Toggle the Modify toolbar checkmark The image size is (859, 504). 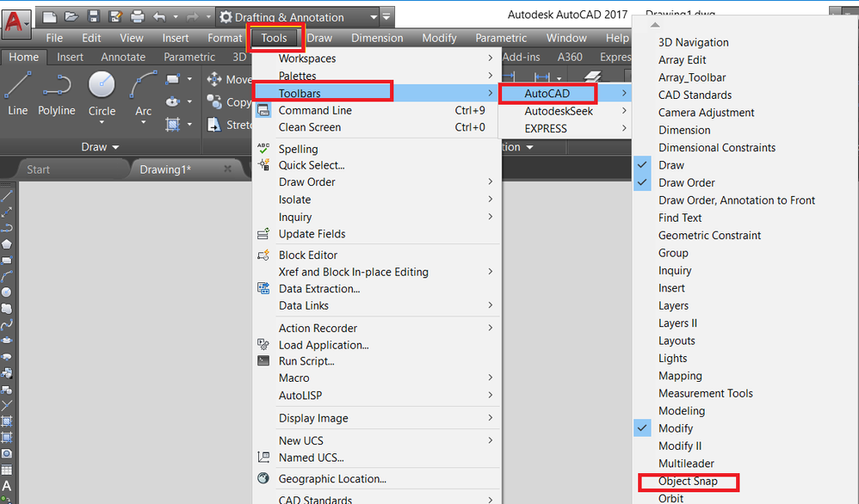[x=642, y=428]
